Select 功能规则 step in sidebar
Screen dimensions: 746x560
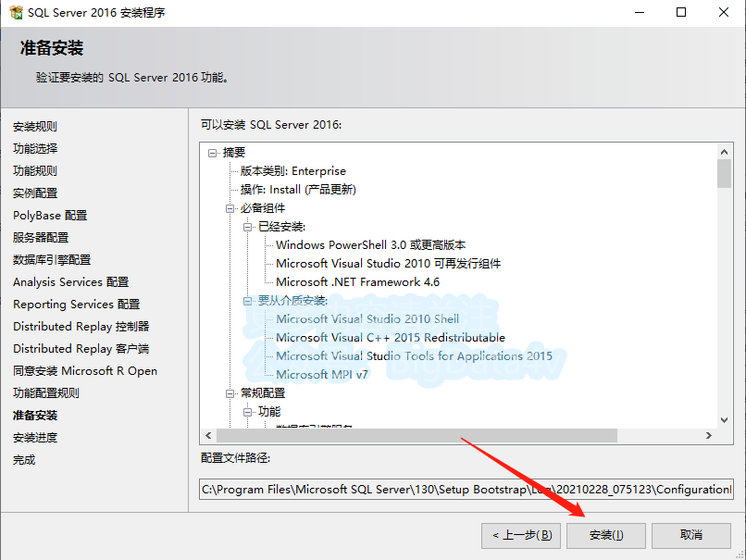(35, 171)
